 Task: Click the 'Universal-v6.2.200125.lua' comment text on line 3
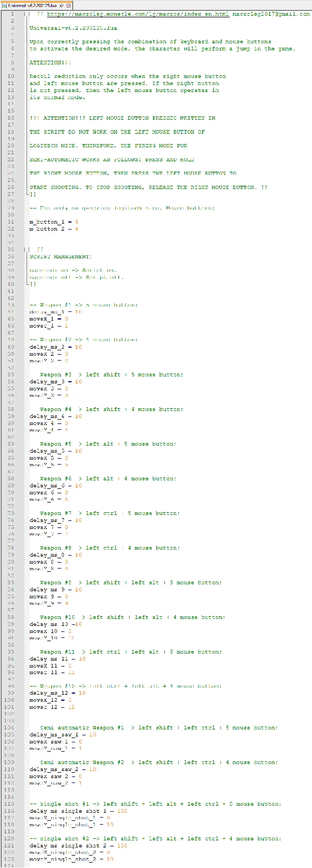pyautogui.click(x=73, y=28)
